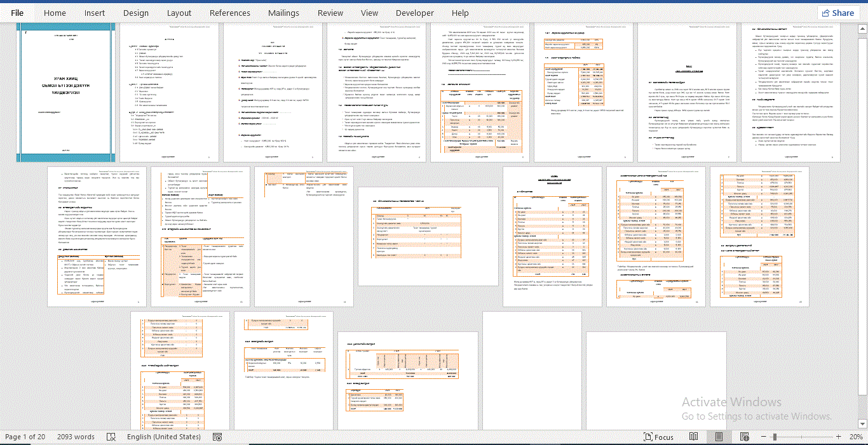This screenshot has height=445, width=868.
Task: Click the blank last page of the document
Action: click(656, 380)
